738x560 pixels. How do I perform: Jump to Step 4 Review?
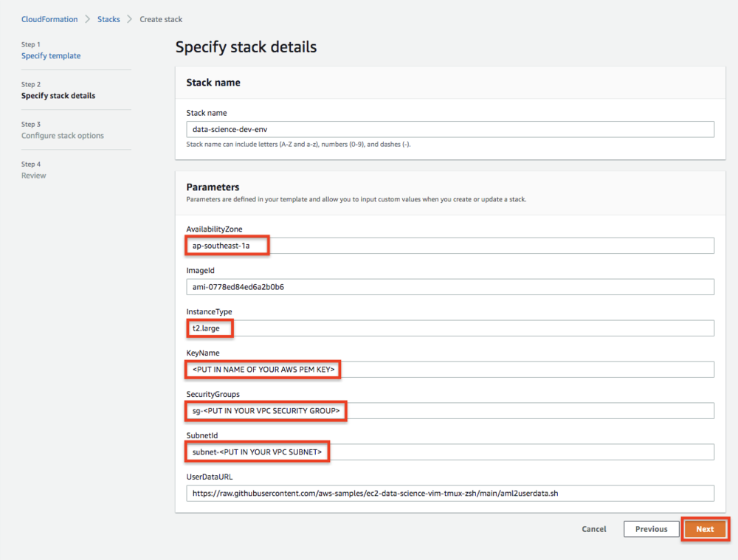coord(34,175)
